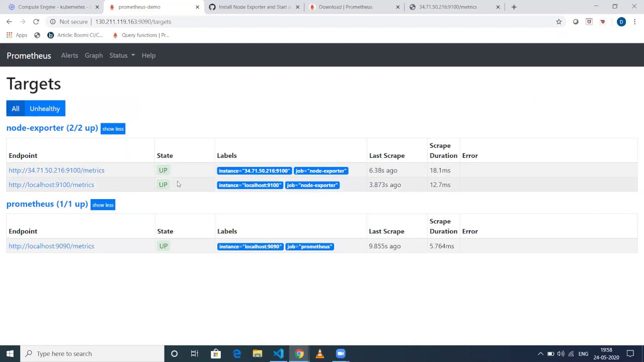Open Zoom from the taskbar
The width and height of the screenshot is (644, 362).
click(x=341, y=353)
